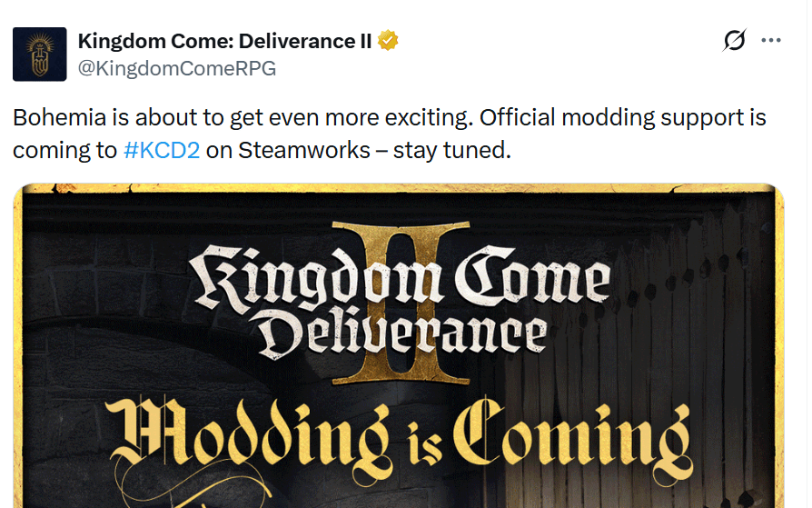Open the #KCD2 hashtag
Image resolution: width=812 pixels, height=508 pixels.
coord(161,150)
